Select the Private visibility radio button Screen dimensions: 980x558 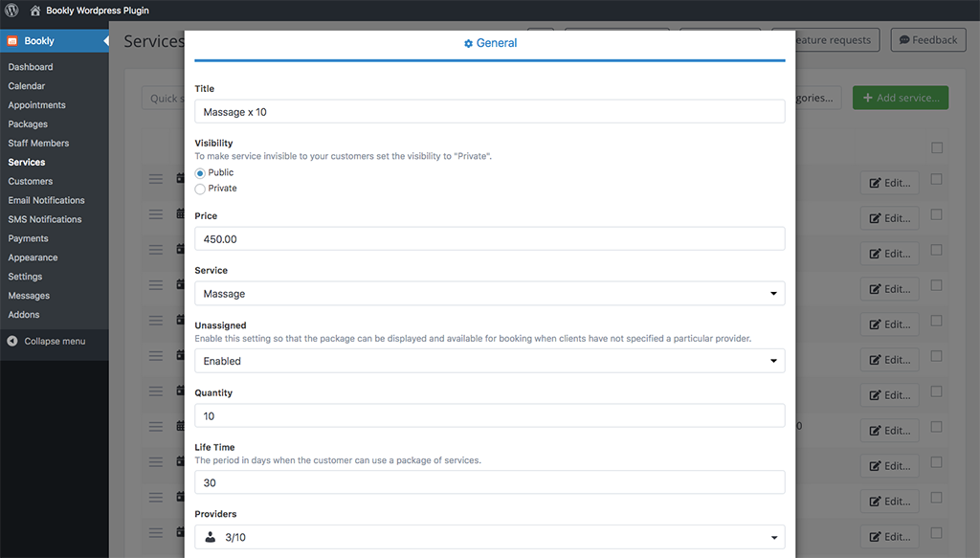[x=200, y=189]
